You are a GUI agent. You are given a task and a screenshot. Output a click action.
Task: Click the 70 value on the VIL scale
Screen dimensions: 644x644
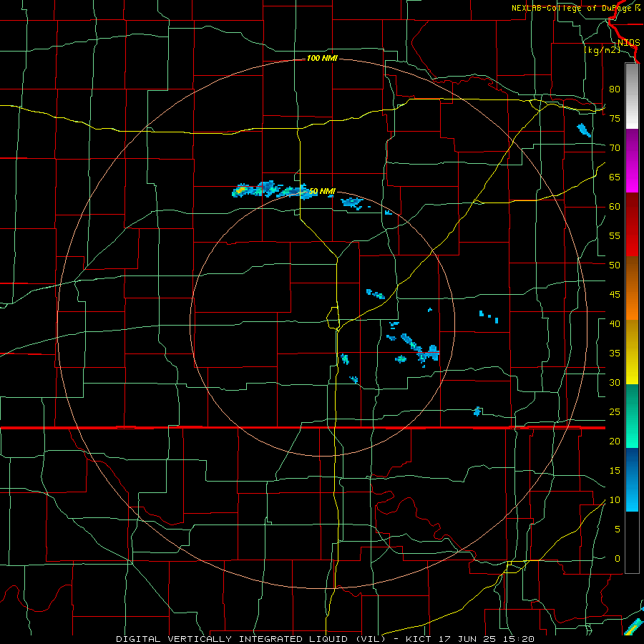pyautogui.click(x=615, y=148)
